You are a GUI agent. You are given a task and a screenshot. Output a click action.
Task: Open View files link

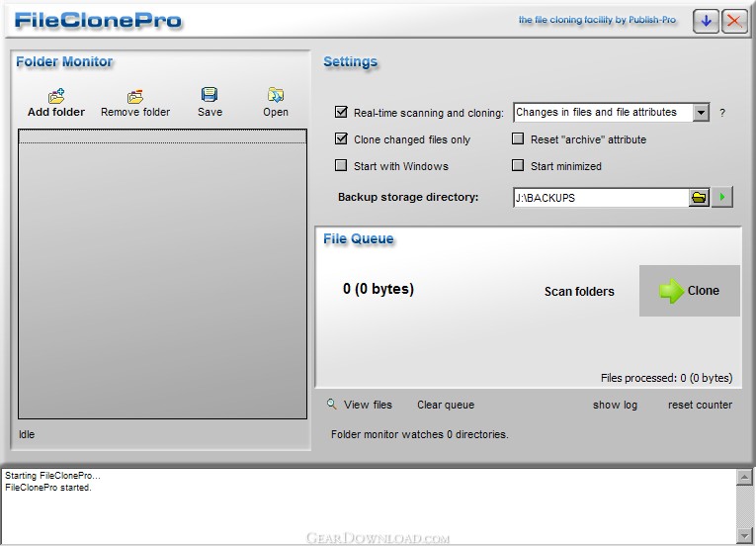368,405
